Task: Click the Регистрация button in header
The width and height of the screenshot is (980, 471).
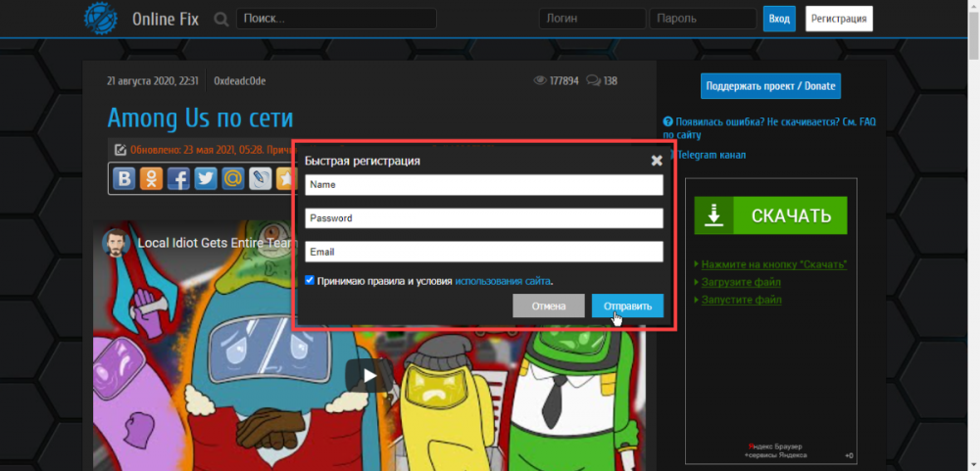Action: pyautogui.click(x=838, y=19)
